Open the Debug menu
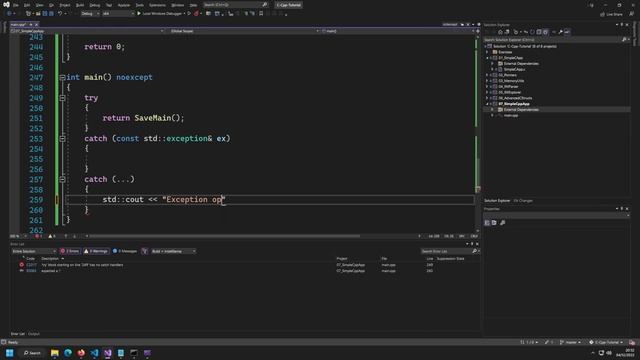The height and width of the screenshot is (360, 640). (94, 5)
